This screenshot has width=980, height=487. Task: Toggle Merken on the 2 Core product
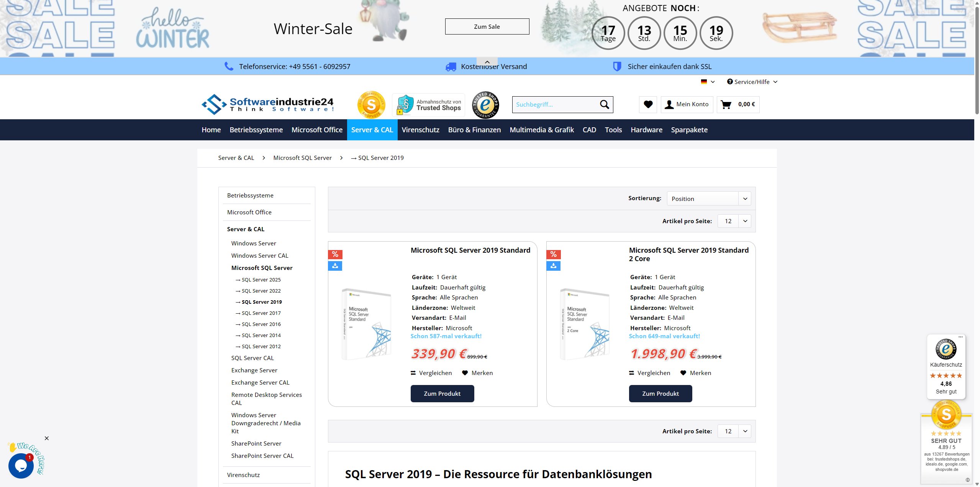[696, 373]
